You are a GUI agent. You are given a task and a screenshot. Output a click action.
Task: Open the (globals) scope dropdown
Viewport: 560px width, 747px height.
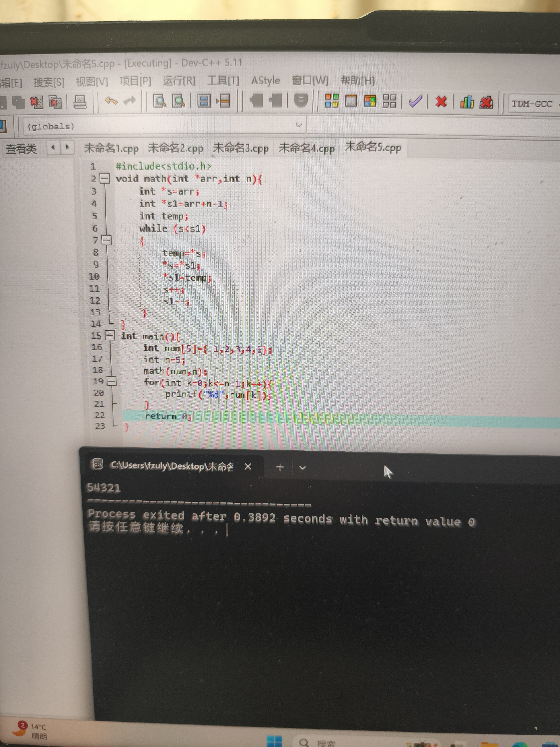(298, 125)
